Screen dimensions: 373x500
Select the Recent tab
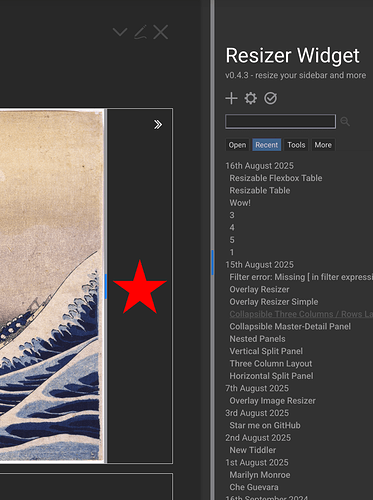[x=267, y=145]
